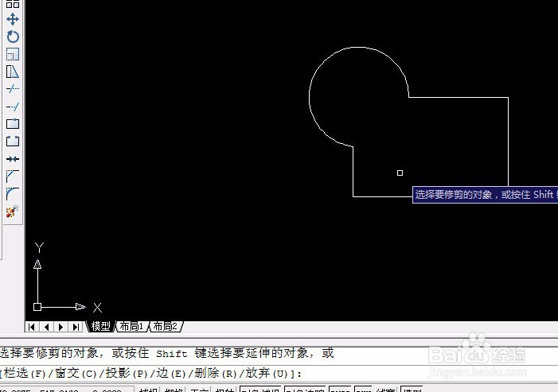Click the 窗交(C) option in command line
This screenshot has width=558, height=392.
tap(76, 373)
